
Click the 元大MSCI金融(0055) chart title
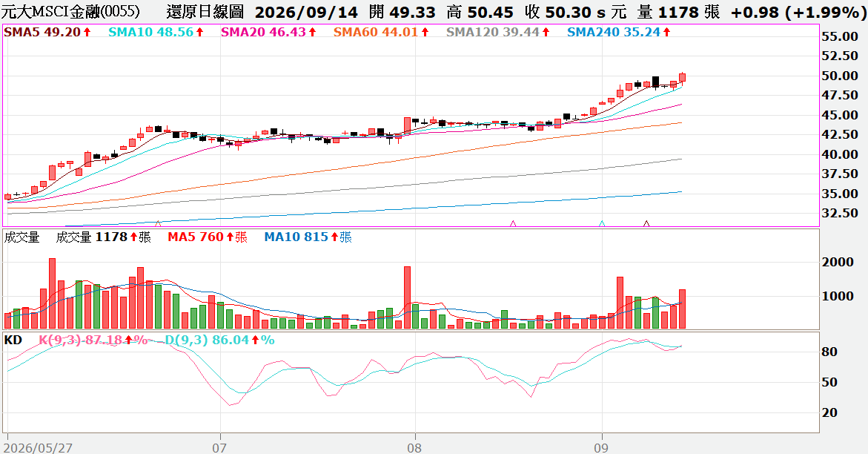coord(70,12)
